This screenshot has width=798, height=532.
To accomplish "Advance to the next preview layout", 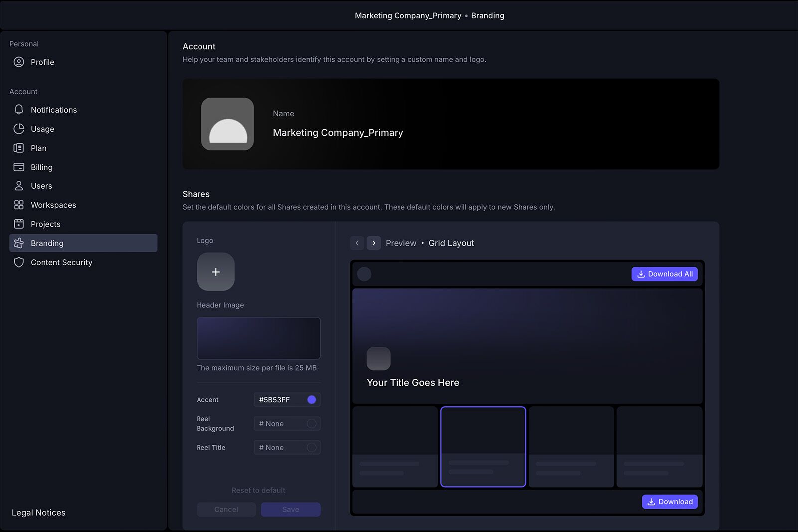I will click(x=373, y=243).
